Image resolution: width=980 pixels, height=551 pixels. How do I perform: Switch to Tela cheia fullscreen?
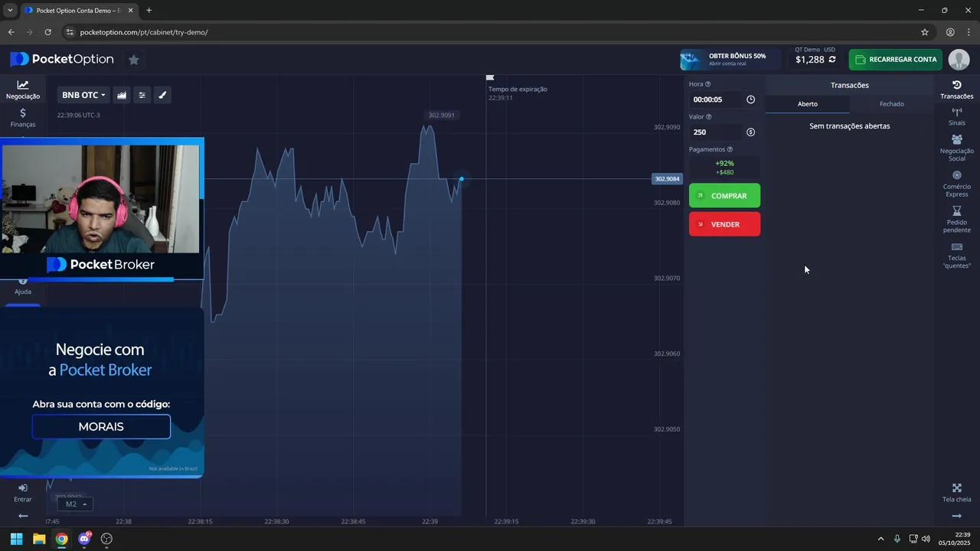(957, 493)
